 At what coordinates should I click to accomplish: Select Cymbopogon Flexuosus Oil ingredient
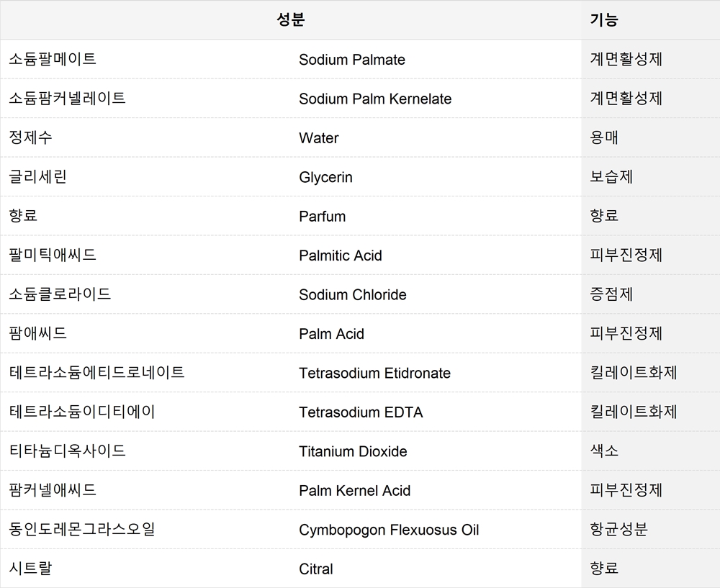tap(389, 530)
